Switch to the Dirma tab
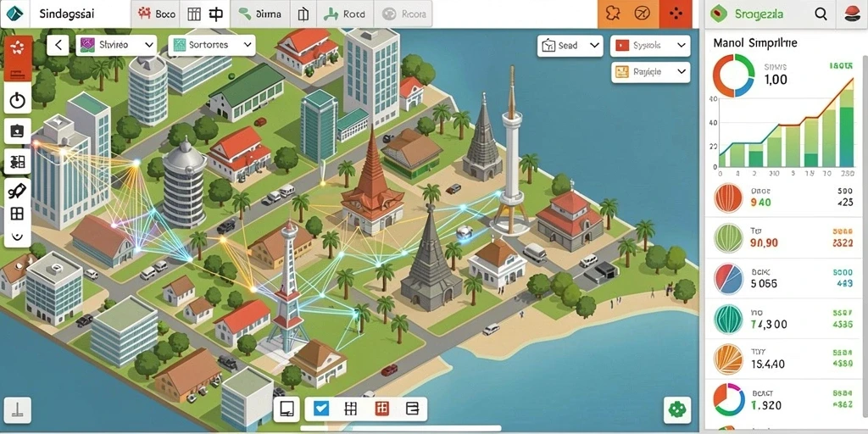The width and height of the screenshot is (868, 434). pyautogui.click(x=260, y=14)
